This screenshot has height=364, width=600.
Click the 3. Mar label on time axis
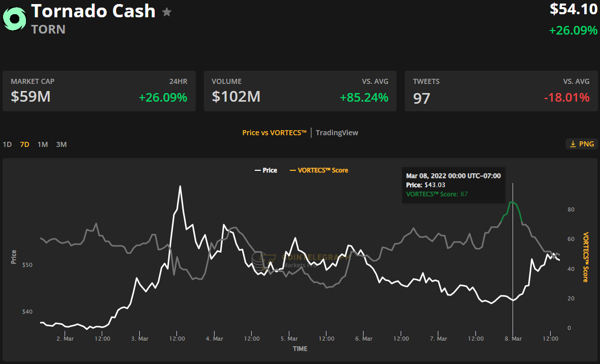point(139,339)
